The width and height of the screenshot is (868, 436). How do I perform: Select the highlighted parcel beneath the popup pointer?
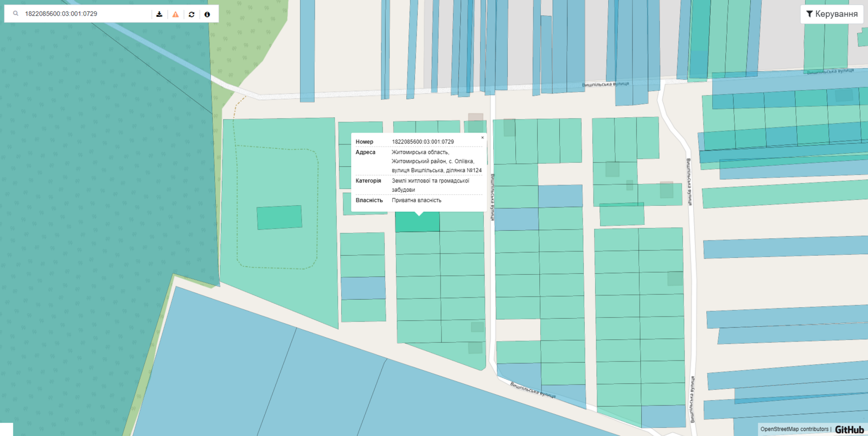pos(417,223)
